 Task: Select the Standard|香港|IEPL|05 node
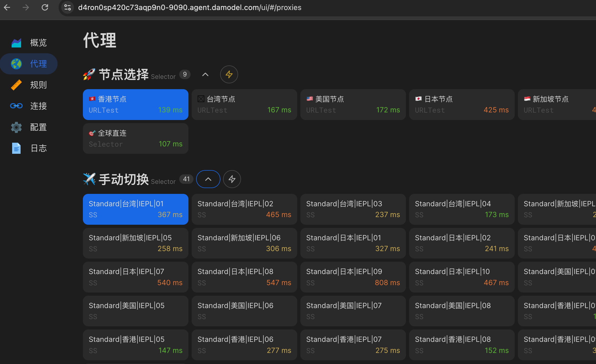(x=135, y=345)
